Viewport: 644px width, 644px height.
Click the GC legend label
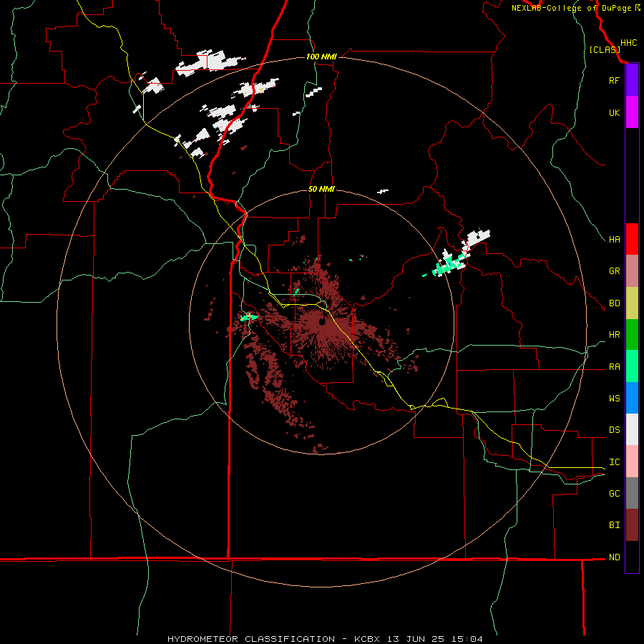click(614, 494)
